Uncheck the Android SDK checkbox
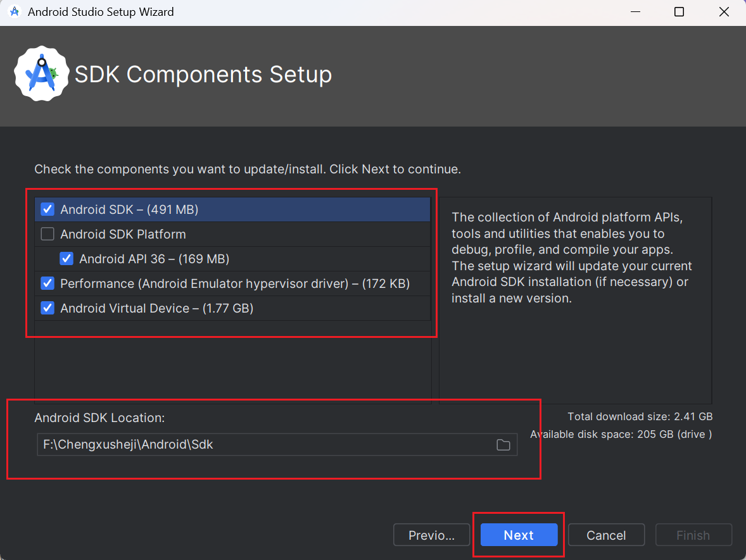This screenshot has width=746, height=560. coord(47,209)
